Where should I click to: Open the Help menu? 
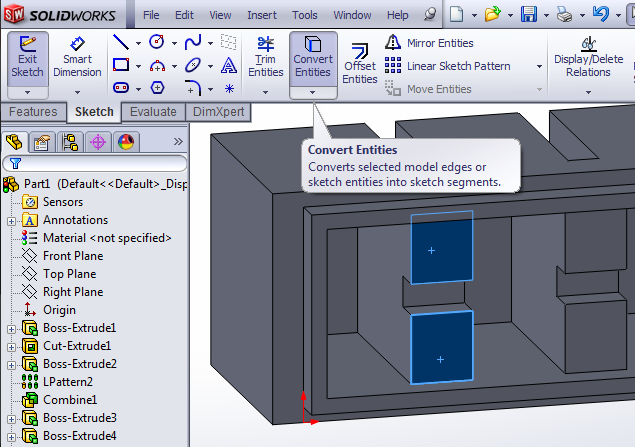[x=397, y=15]
